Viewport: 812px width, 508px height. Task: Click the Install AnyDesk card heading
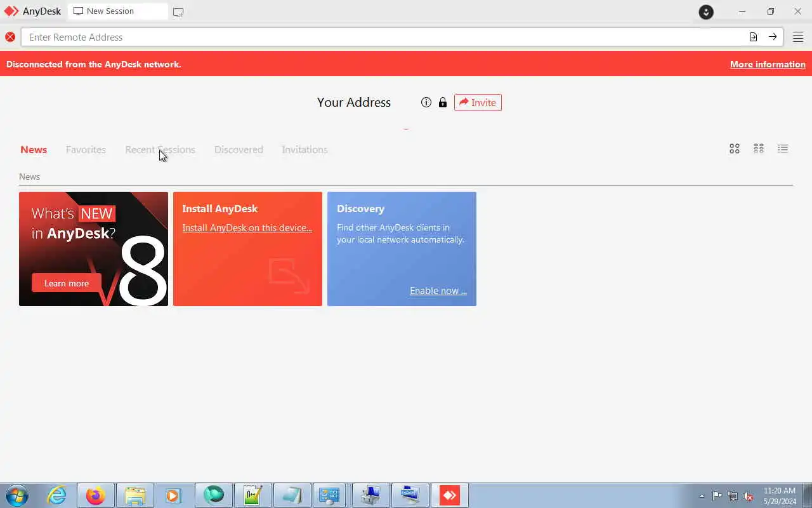pyautogui.click(x=219, y=209)
